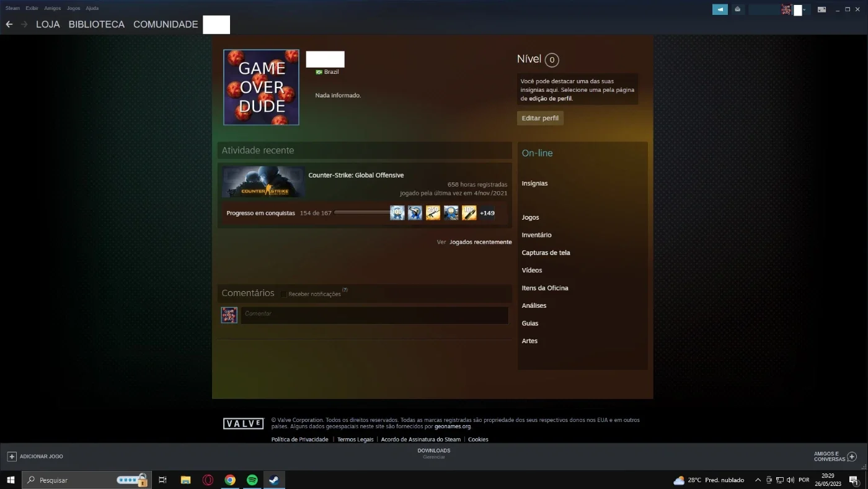This screenshot has height=489, width=868.
Task: Open Task View in the taskbar
Action: point(162,480)
